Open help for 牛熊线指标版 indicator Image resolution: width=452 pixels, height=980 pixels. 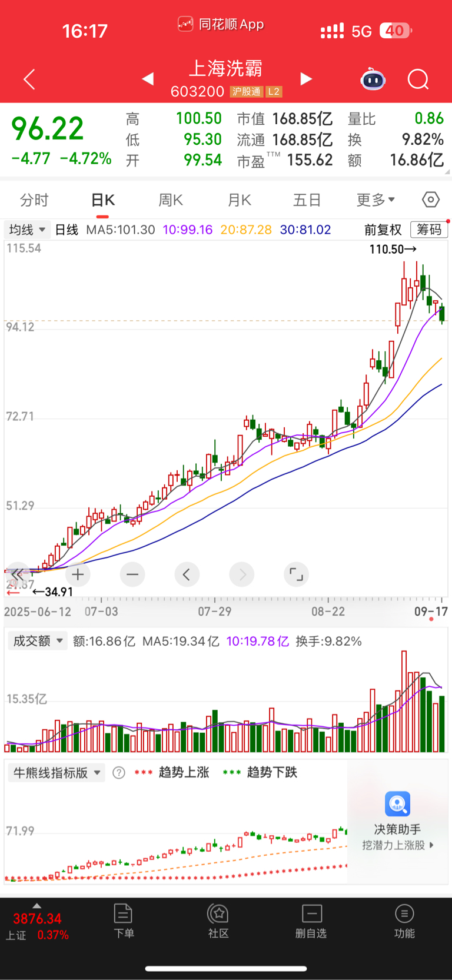[x=119, y=773]
